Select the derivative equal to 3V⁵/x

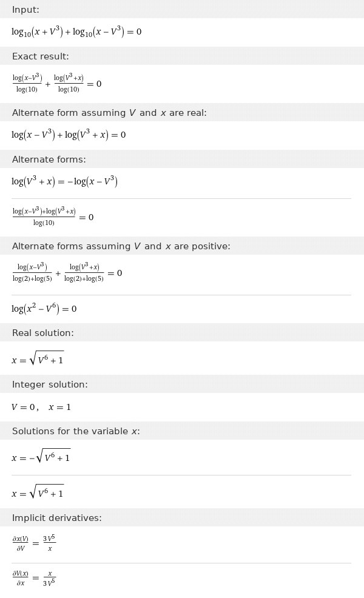34,543
